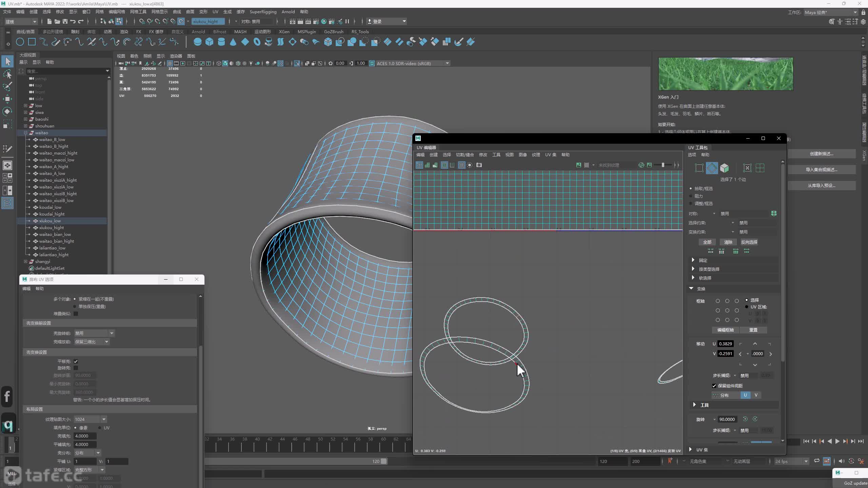The height and width of the screenshot is (488, 868).
Task: Click the polygon cube shelf icon
Action: pyautogui.click(x=209, y=42)
